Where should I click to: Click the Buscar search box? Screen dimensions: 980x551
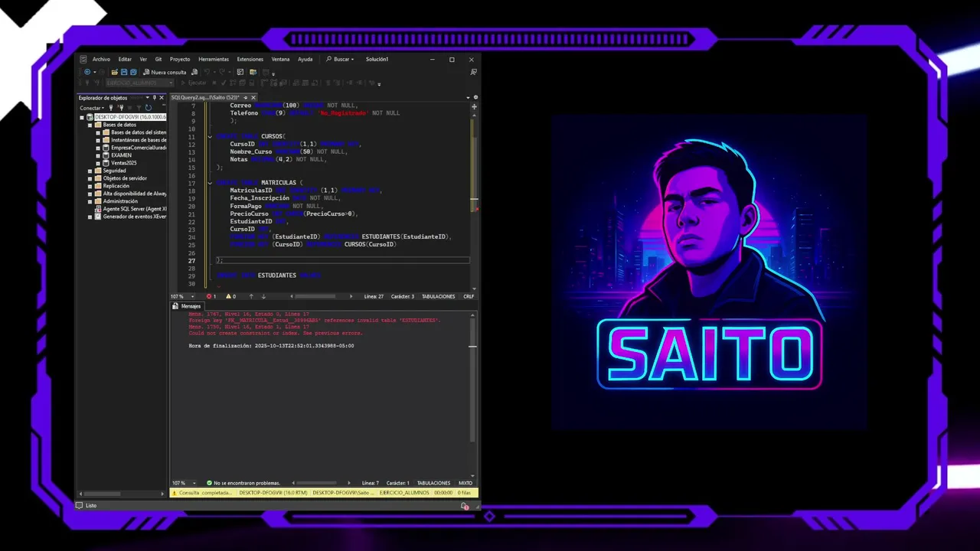(x=340, y=59)
